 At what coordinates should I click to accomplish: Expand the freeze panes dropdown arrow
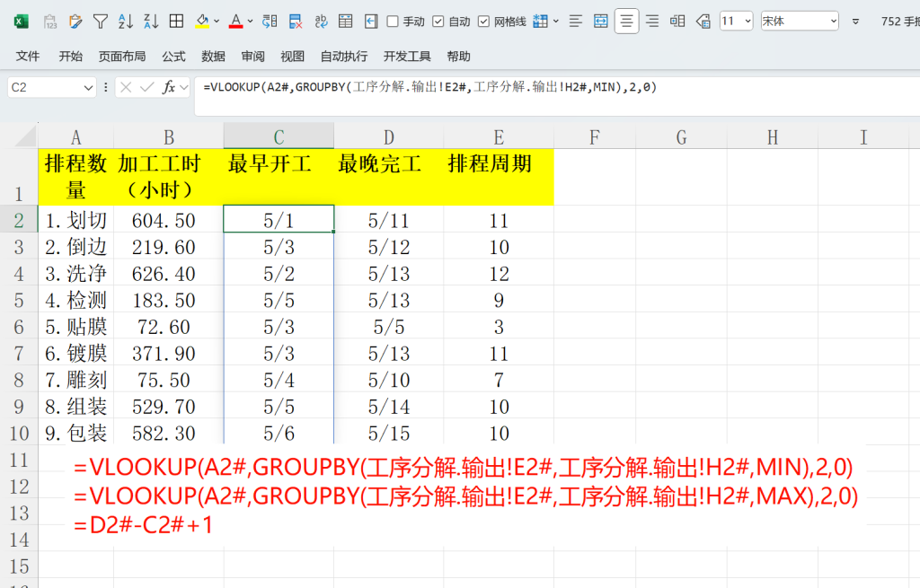555,22
